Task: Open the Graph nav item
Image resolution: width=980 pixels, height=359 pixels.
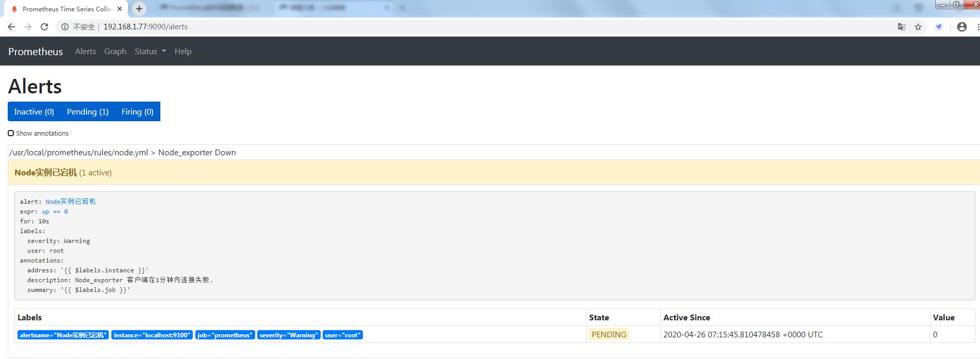Action: coord(115,52)
